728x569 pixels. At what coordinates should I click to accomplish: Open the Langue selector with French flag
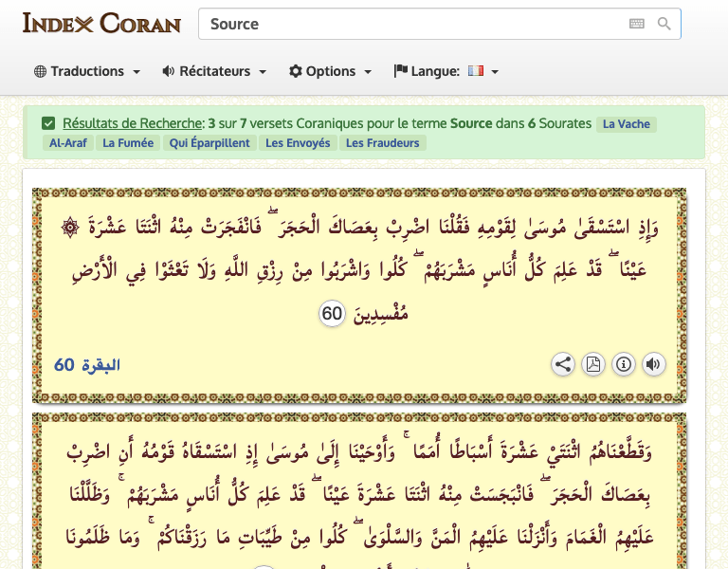point(446,71)
